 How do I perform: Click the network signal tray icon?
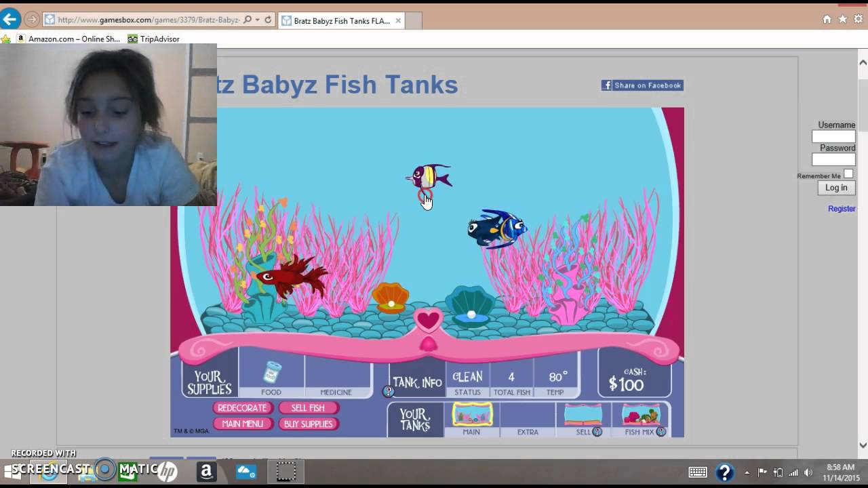pos(793,472)
